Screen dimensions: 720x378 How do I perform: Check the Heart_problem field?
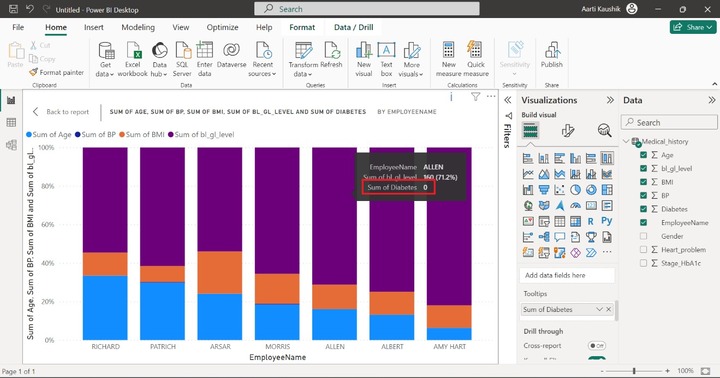pyautogui.click(x=643, y=249)
